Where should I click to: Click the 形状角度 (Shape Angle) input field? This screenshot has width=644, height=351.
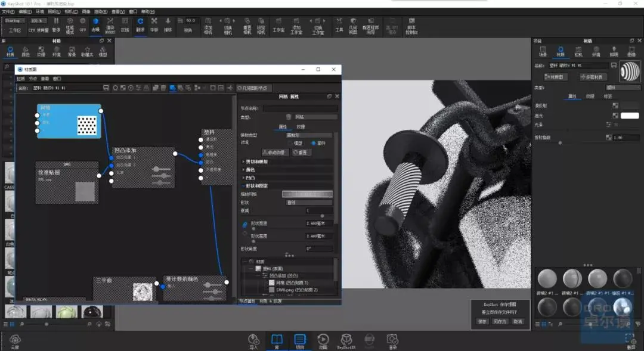[319, 249]
